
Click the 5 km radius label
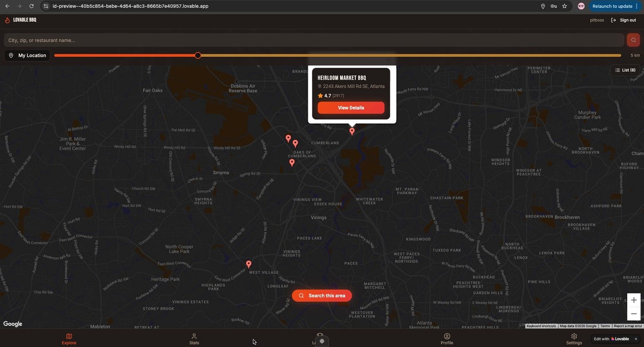point(635,55)
